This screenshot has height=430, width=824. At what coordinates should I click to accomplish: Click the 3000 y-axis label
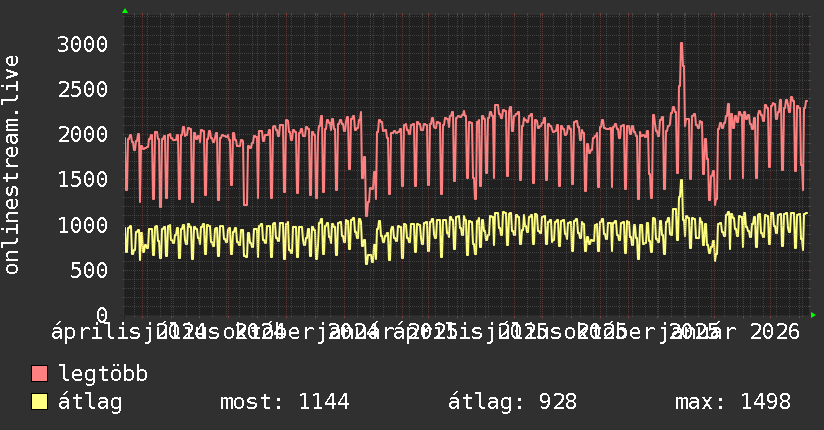click(x=83, y=44)
